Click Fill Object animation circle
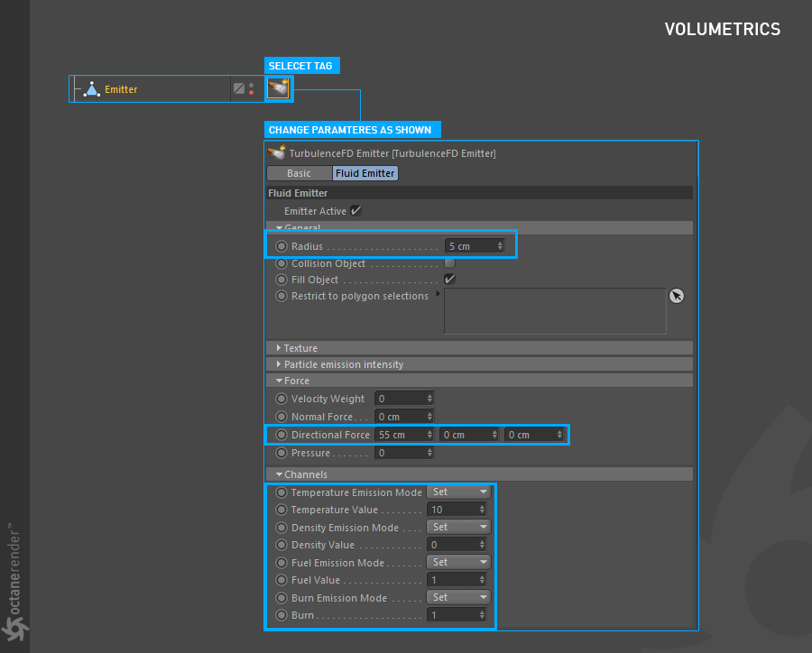The image size is (812, 653). pos(281,280)
